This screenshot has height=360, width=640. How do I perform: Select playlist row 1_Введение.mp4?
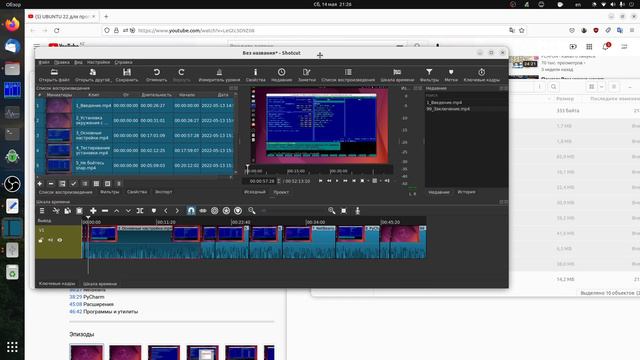click(135, 105)
